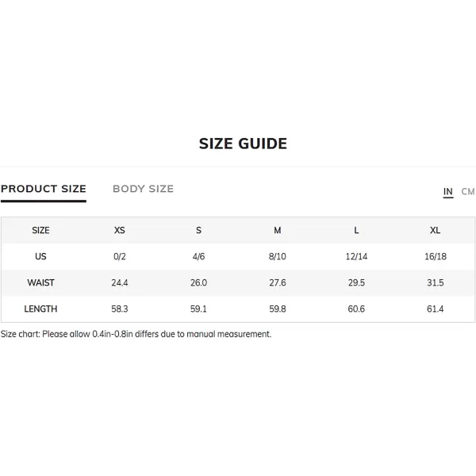This screenshot has width=476, height=476.
Task: Switch to the BODY SIZE tab
Action: [143, 189]
